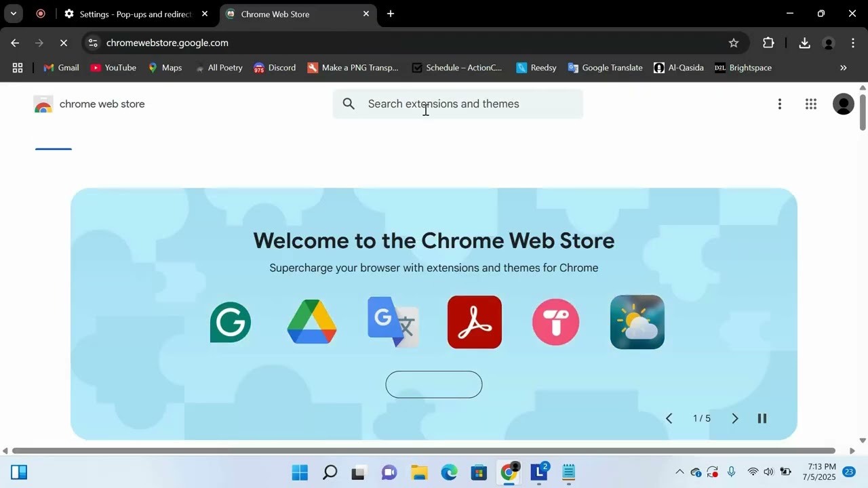The height and width of the screenshot is (488, 868).
Task: Bookmark this page with the star icon
Action: pyautogui.click(x=734, y=43)
